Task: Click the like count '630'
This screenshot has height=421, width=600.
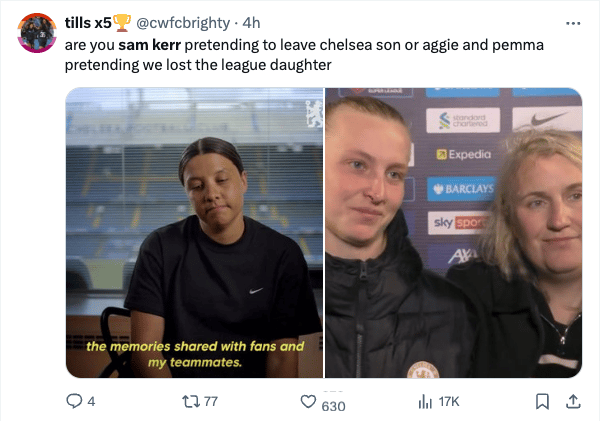Action: tap(333, 406)
